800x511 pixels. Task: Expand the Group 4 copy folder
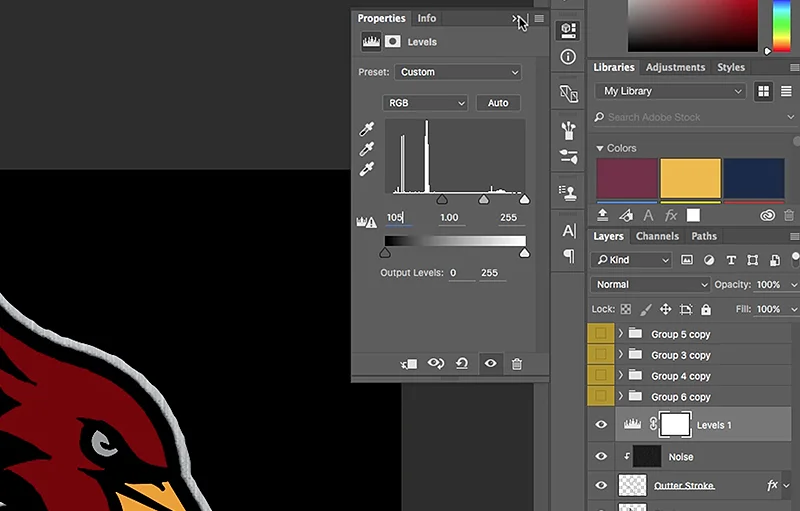[620, 375]
